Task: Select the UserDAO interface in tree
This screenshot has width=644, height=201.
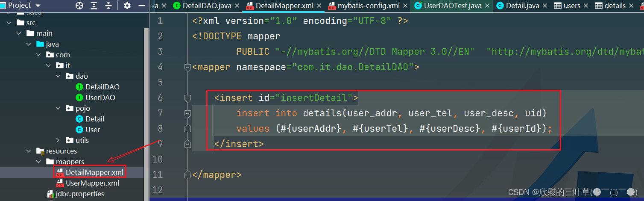Action: click(100, 98)
